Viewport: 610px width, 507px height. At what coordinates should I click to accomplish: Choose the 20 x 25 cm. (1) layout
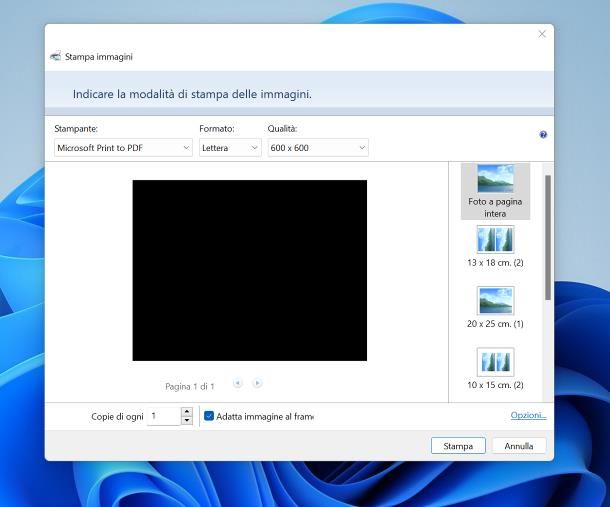click(495, 308)
